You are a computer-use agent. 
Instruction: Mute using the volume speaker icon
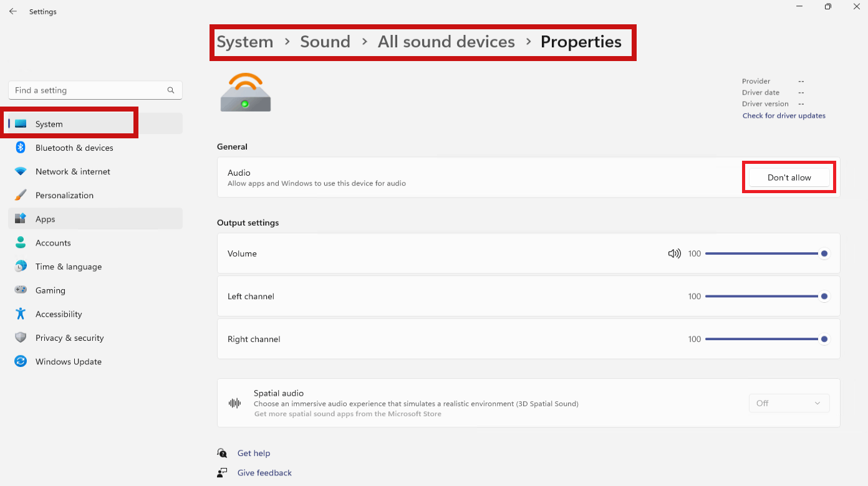tap(674, 254)
